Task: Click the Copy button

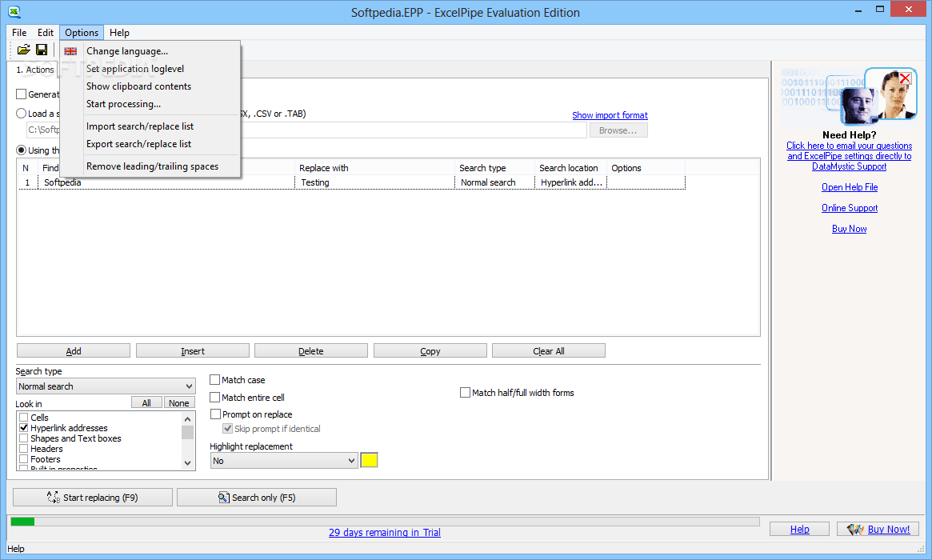Action: click(x=430, y=350)
